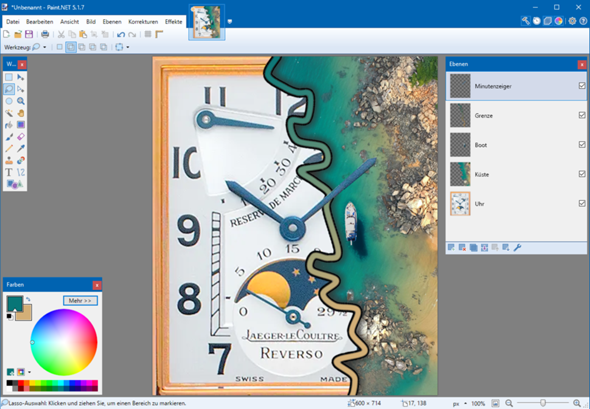Select the Color Picker eyedropper tool
This screenshot has width=590, height=409.
click(21, 149)
